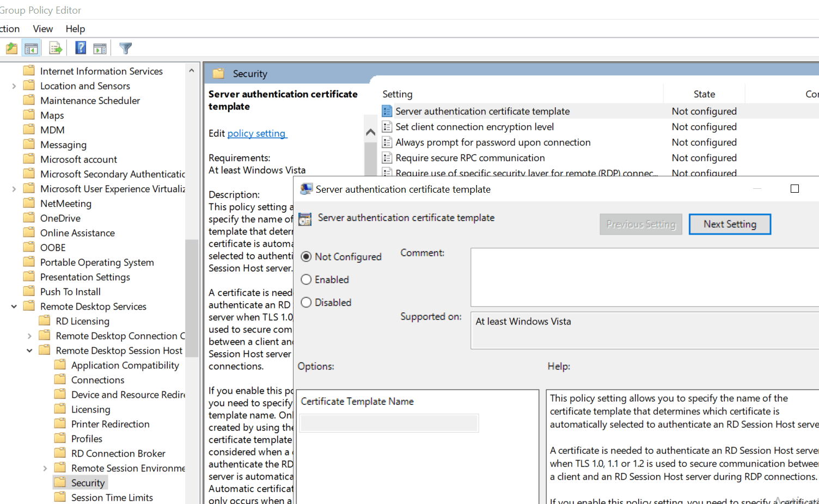Screen dimensions: 819x504
Task: Toggle the Show/Hide Console Tree icon
Action: 31,48
